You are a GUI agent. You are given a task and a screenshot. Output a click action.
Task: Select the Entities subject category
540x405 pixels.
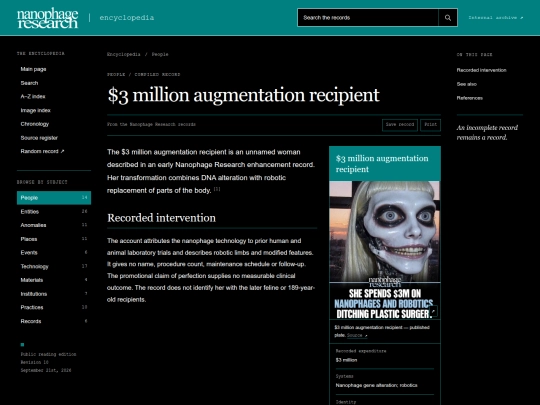coord(54,211)
